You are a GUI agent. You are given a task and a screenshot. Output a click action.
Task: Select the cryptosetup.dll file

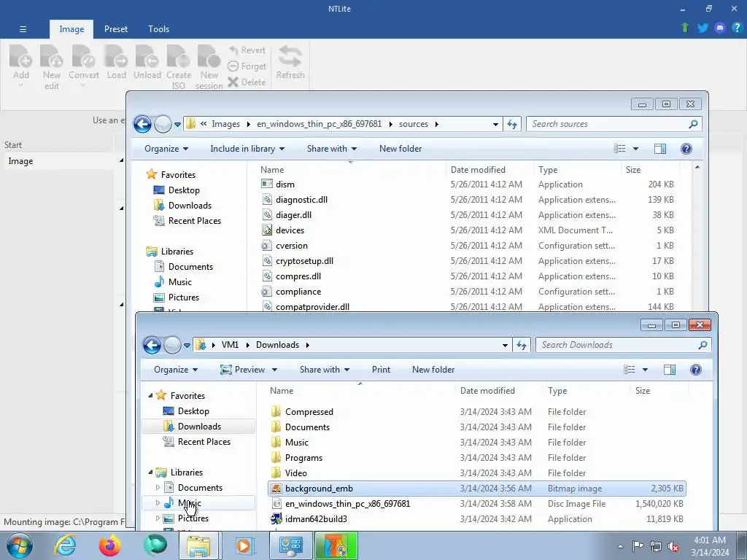pos(304,261)
